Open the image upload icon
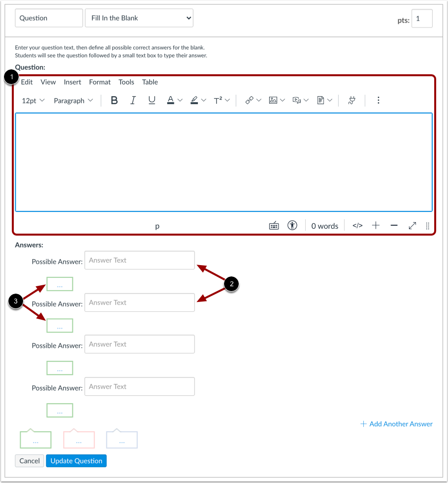 coord(274,100)
